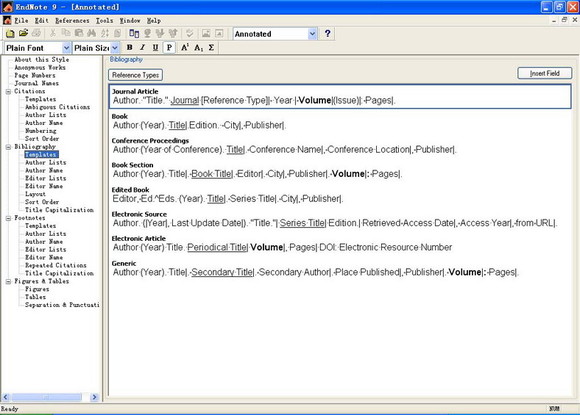Click the Paste clipboard icon
Viewport: 580px width, 415px height.
tap(79, 33)
